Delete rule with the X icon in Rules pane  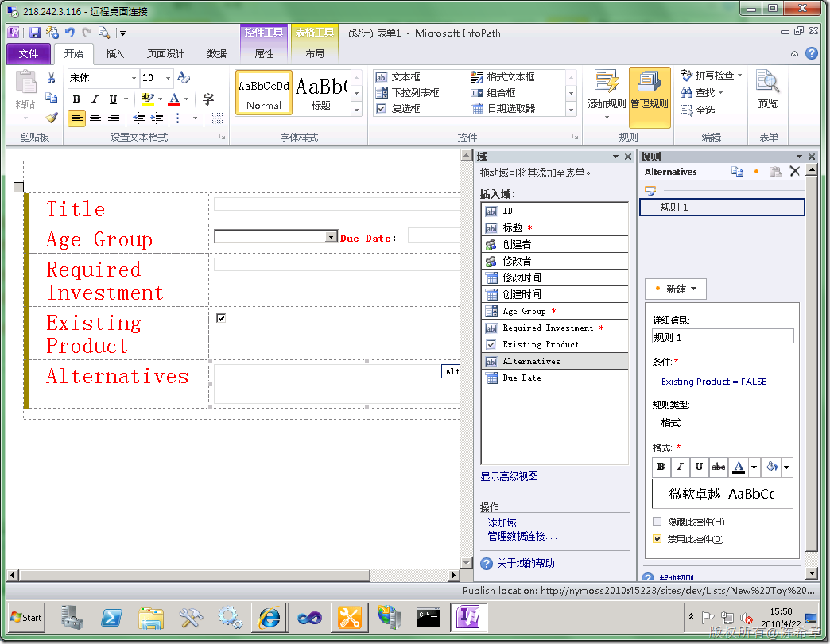click(794, 171)
